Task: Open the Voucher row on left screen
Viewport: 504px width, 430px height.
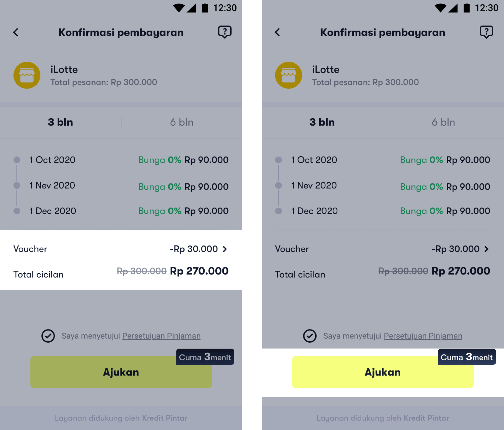Action: tap(121, 249)
